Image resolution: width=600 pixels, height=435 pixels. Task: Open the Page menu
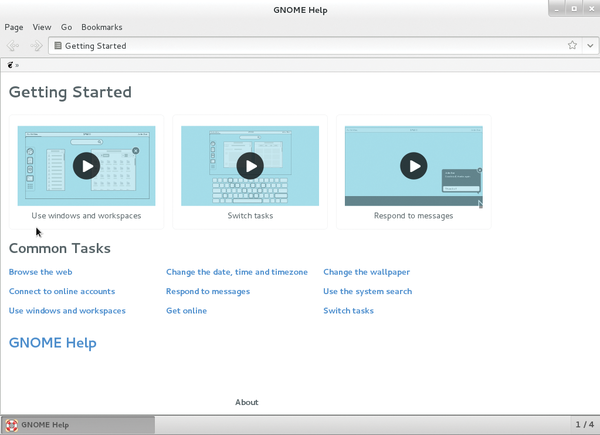14,27
